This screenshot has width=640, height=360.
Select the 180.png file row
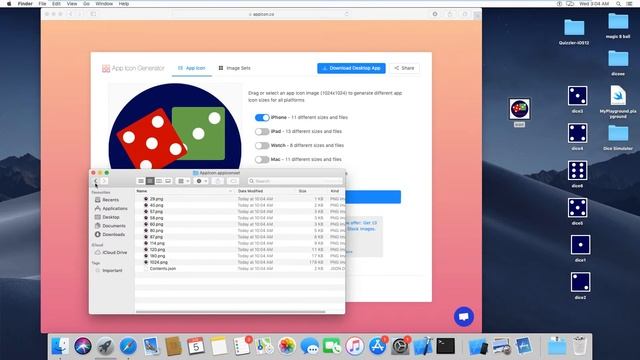[240, 256]
